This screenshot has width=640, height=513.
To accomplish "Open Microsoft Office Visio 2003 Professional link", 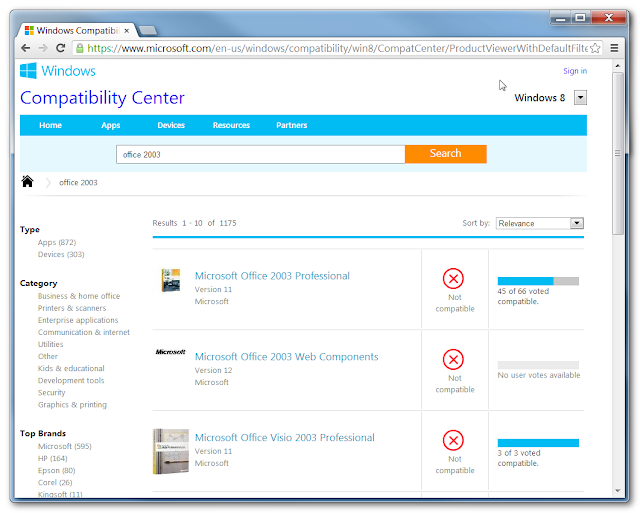I will click(284, 437).
